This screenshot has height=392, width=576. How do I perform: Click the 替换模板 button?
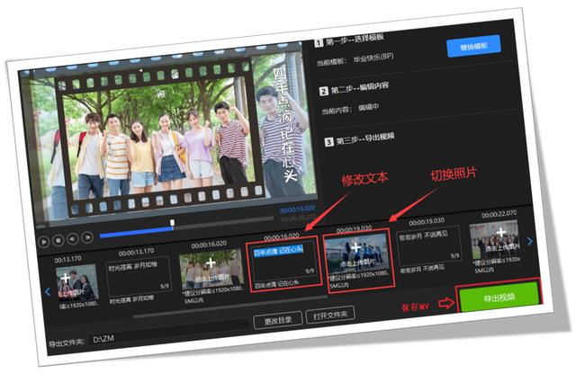[x=472, y=47]
